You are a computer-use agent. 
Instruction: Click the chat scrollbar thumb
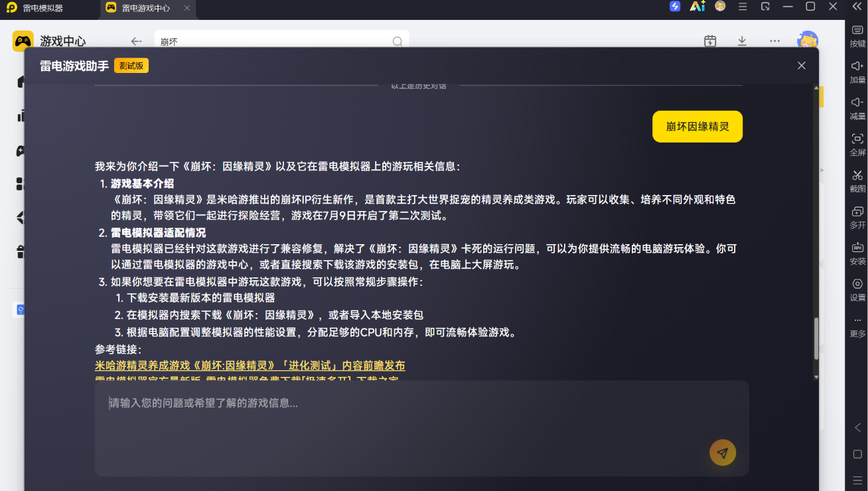(816, 338)
